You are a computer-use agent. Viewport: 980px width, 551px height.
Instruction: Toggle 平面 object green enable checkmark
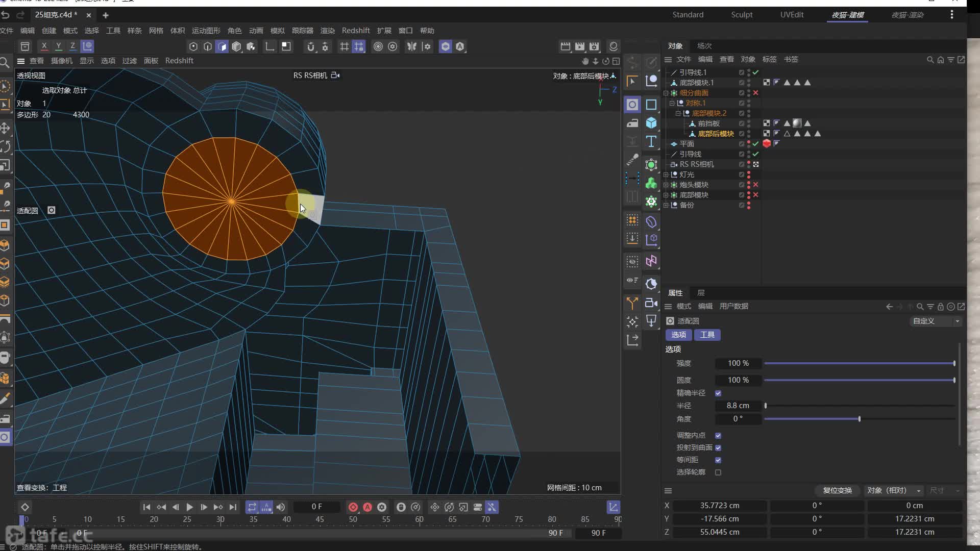(x=756, y=144)
